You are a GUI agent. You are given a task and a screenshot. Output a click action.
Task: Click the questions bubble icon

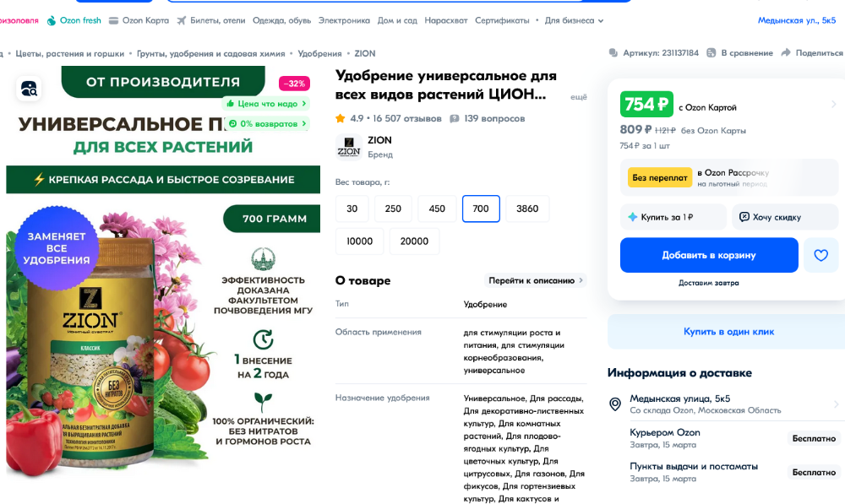455,118
